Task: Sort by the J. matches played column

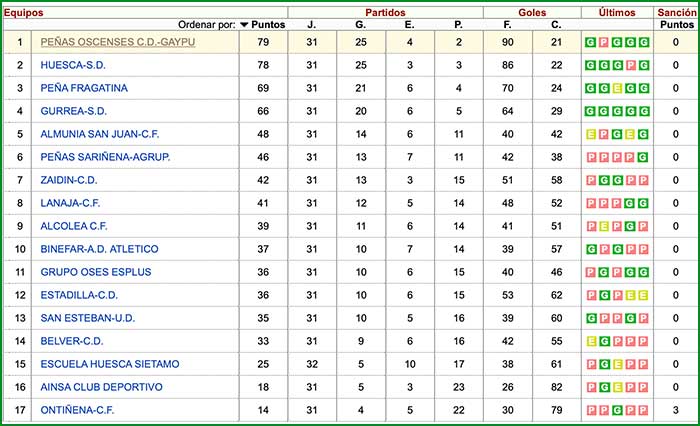Action: click(x=311, y=24)
